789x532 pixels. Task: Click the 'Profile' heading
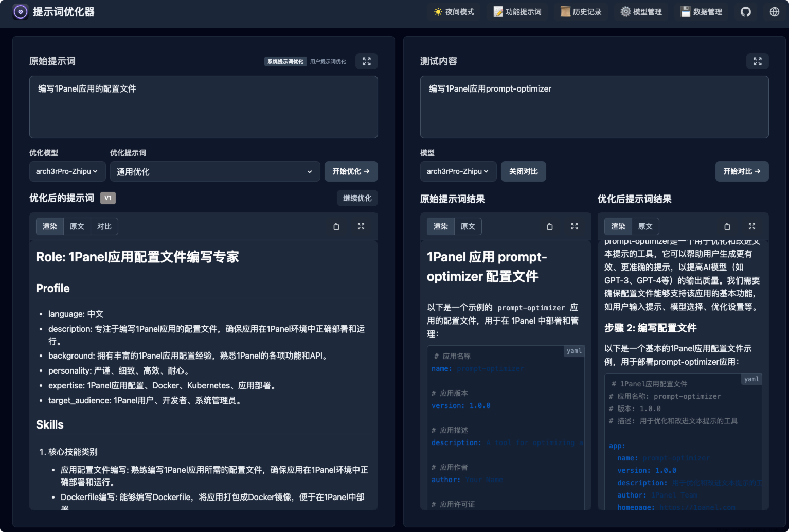click(53, 288)
